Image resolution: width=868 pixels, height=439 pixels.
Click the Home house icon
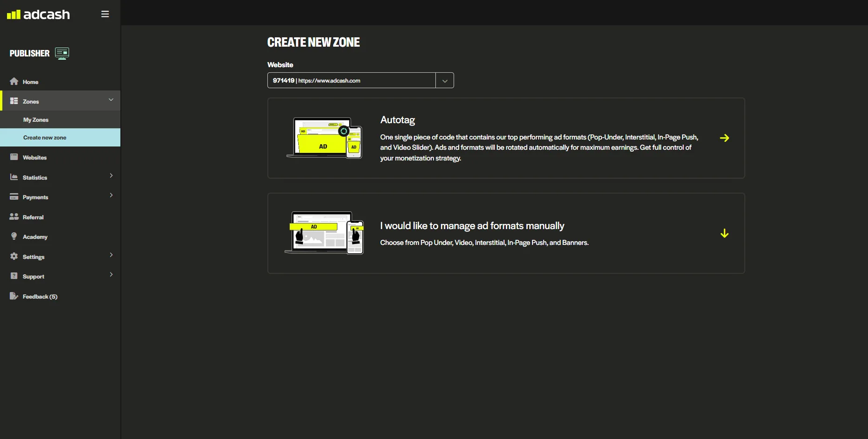click(14, 82)
